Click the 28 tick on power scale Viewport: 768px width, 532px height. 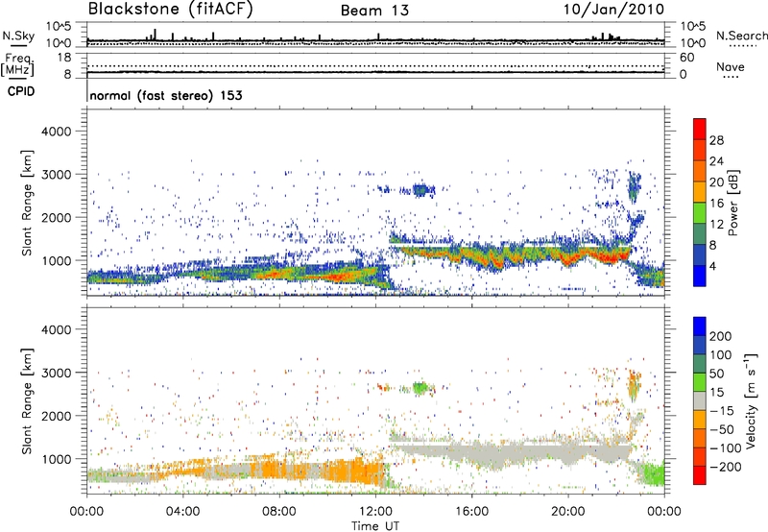[x=716, y=140]
